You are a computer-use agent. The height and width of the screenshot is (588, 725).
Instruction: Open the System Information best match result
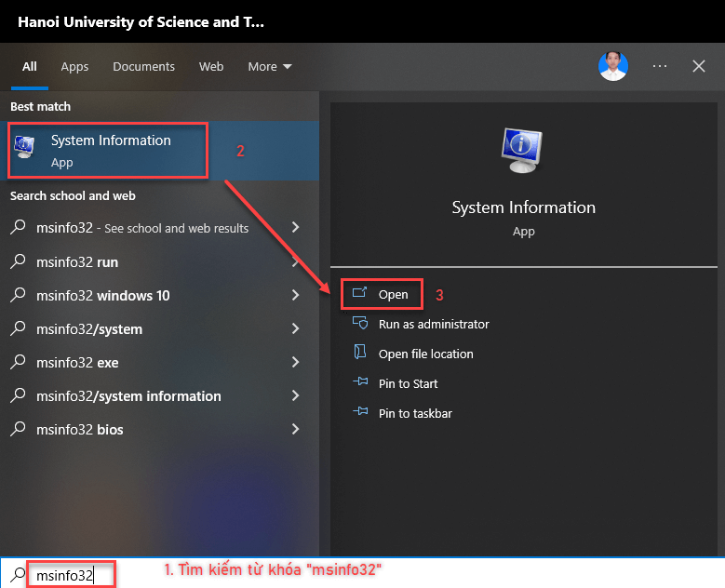click(159, 151)
